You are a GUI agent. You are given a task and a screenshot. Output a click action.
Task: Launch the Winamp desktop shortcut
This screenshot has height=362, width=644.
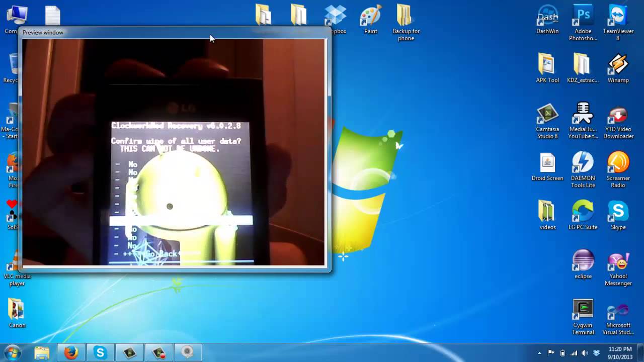[x=618, y=68]
